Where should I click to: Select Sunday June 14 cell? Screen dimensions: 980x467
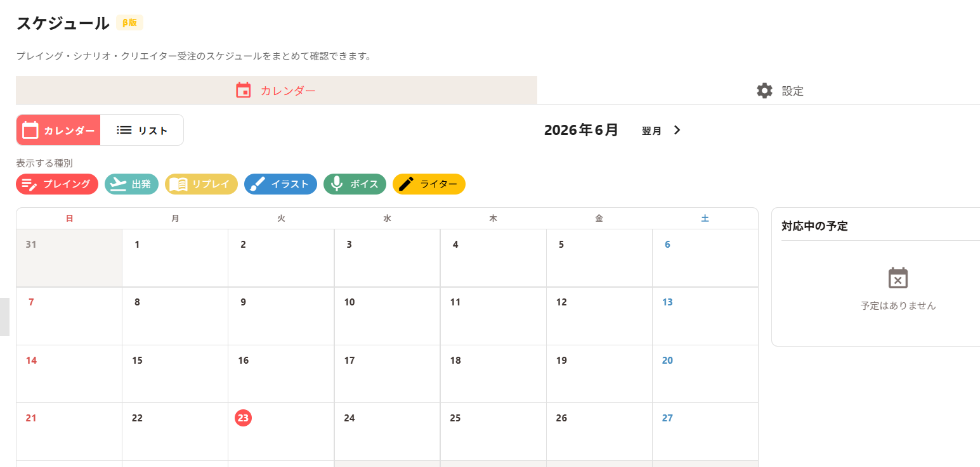coord(69,374)
